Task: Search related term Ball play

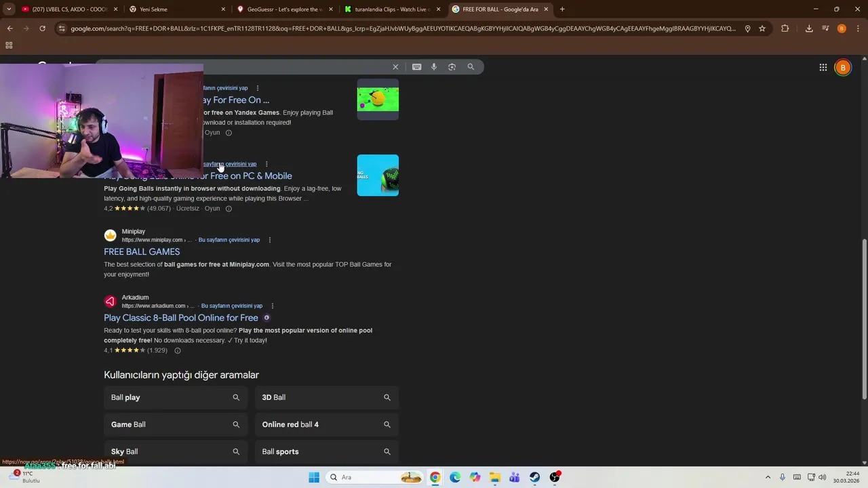Action: (x=176, y=397)
